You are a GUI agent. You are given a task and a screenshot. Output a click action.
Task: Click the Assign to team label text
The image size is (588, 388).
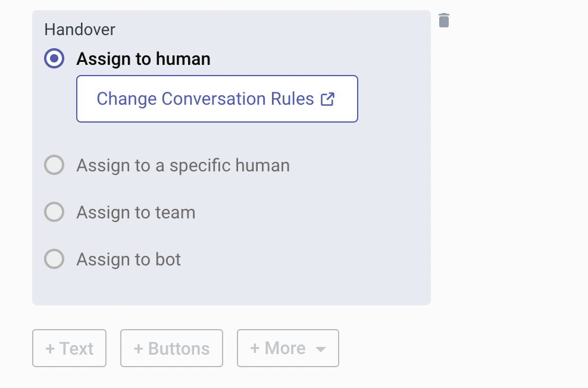(136, 212)
